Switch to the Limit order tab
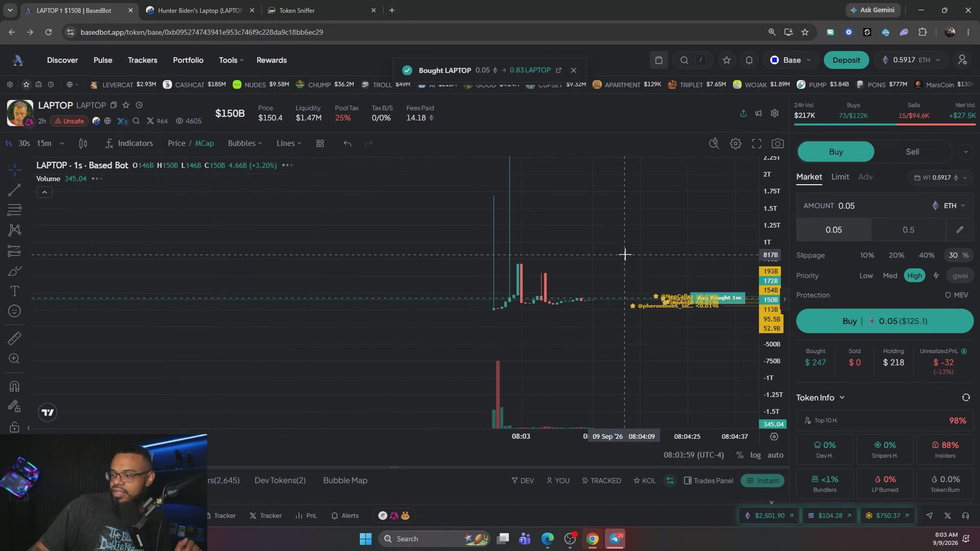 (x=840, y=177)
